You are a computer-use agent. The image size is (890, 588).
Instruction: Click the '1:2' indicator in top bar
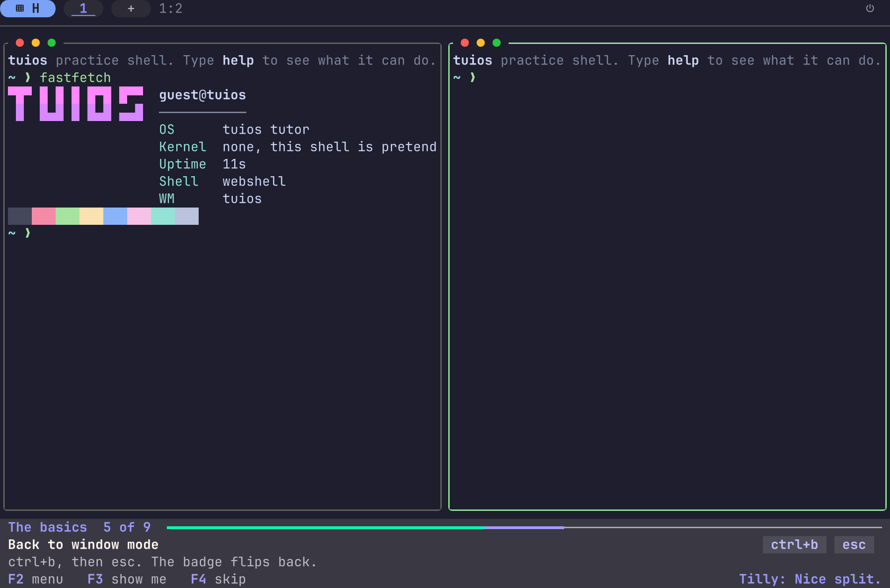click(x=171, y=8)
